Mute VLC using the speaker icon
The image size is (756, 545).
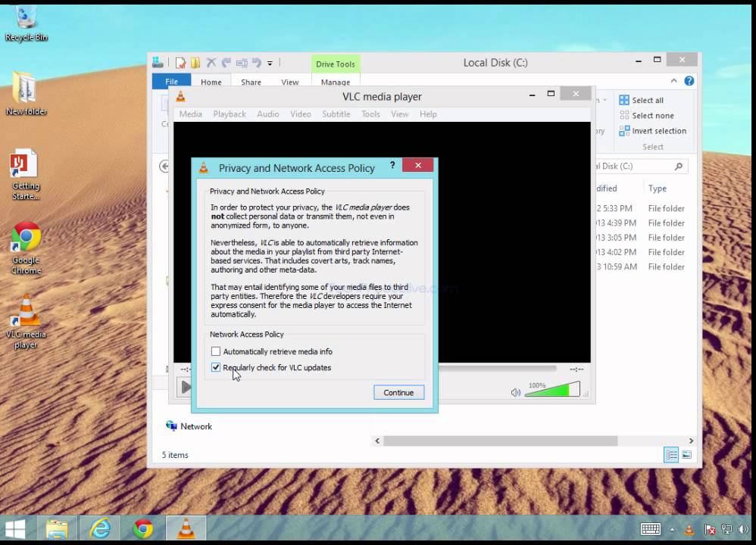coord(515,392)
